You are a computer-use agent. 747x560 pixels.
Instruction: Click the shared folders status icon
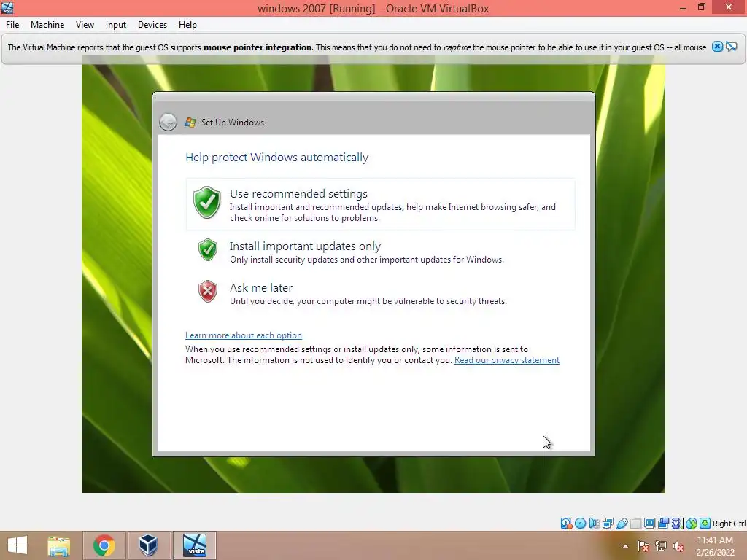pyautogui.click(x=636, y=524)
